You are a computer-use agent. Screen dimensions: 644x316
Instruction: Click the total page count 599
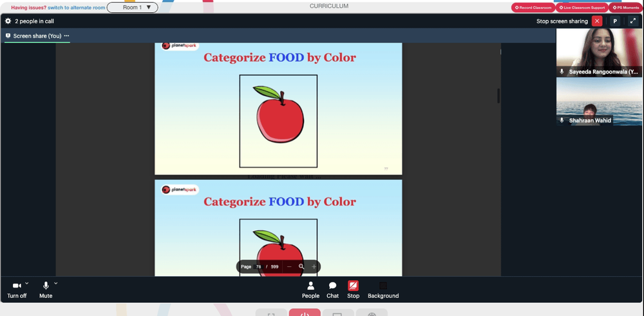(x=275, y=266)
